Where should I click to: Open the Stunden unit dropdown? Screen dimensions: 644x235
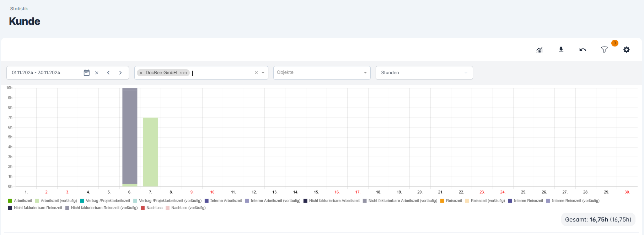424,73
